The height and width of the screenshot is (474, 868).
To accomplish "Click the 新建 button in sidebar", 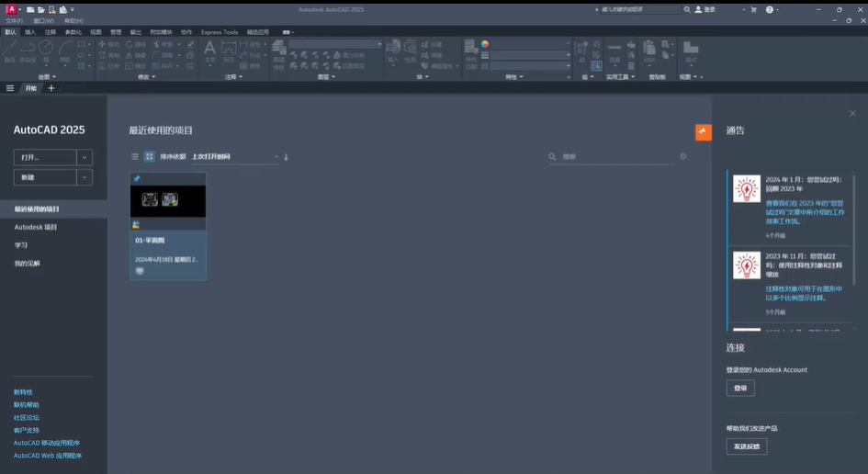I will point(45,177).
